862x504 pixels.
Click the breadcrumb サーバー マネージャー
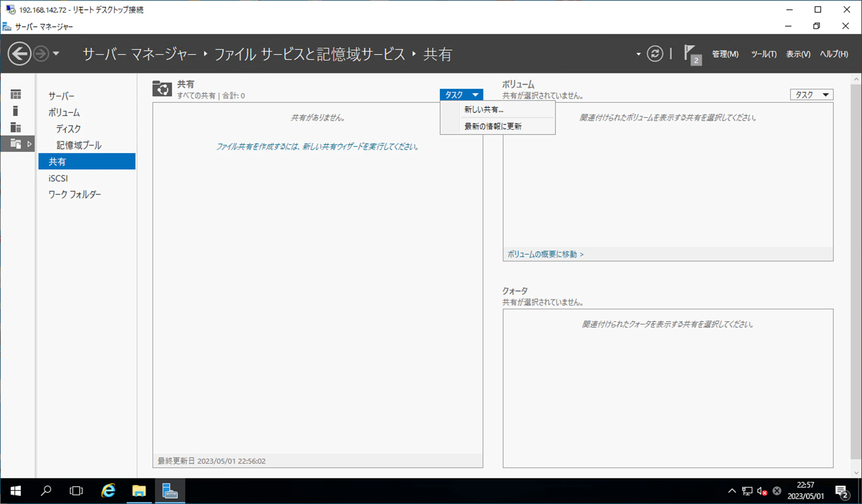(140, 54)
